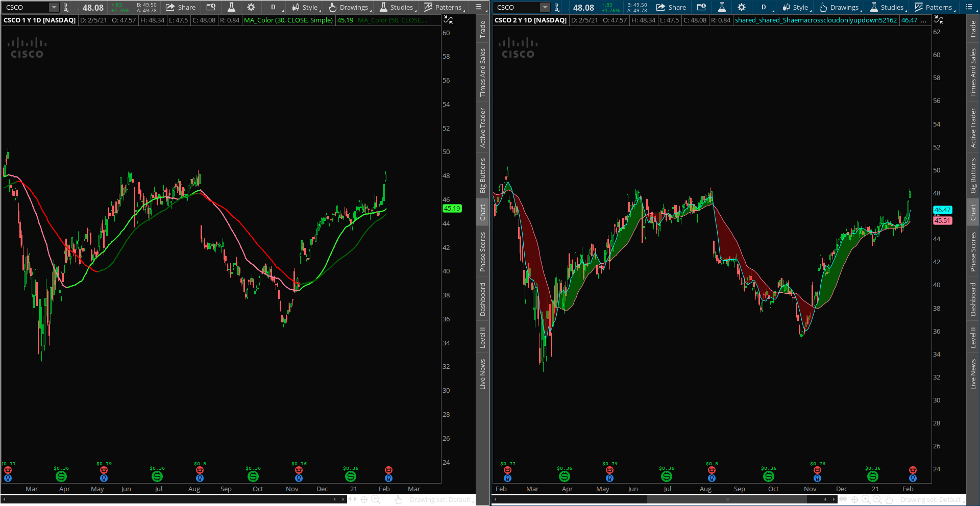Open Live News tab in right sidebar
The image size is (980, 506).
click(973, 374)
